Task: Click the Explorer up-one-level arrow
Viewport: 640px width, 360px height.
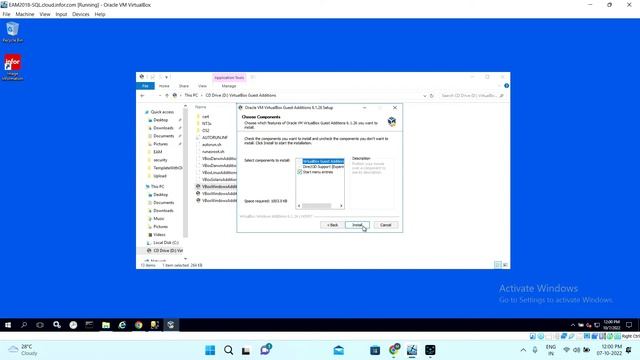Action: (x=167, y=96)
